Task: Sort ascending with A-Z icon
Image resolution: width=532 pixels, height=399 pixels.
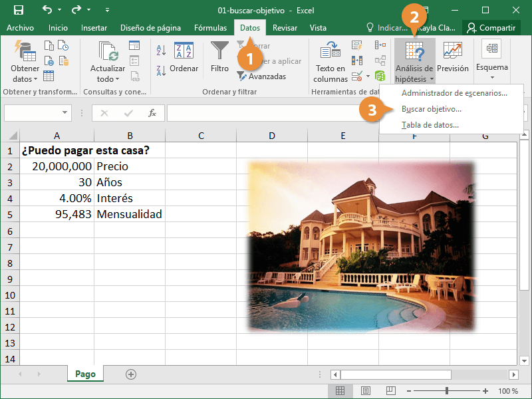Action: [161, 50]
